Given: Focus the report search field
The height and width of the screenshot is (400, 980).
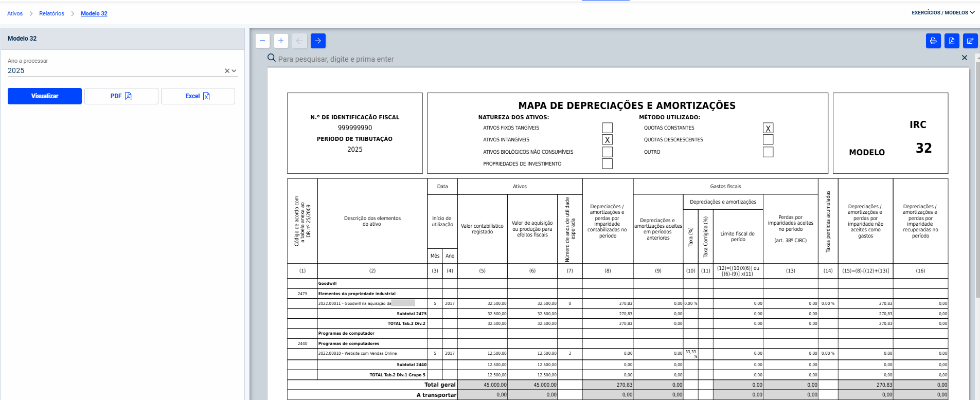Looking at the screenshot, I should coord(617,59).
